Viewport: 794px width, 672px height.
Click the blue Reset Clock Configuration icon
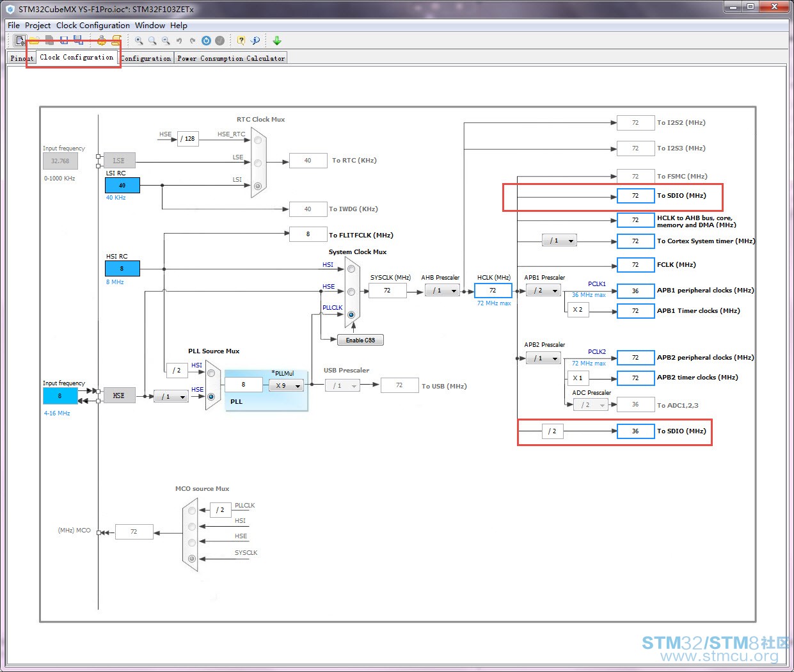(206, 40)
